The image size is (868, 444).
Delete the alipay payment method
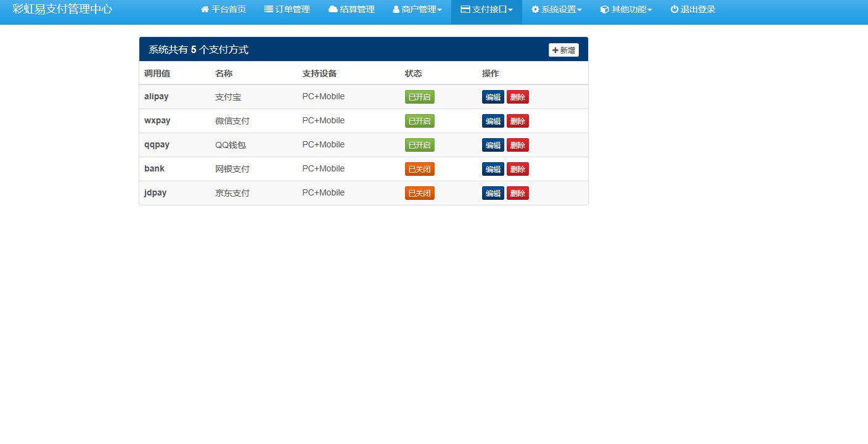(518, 97)
